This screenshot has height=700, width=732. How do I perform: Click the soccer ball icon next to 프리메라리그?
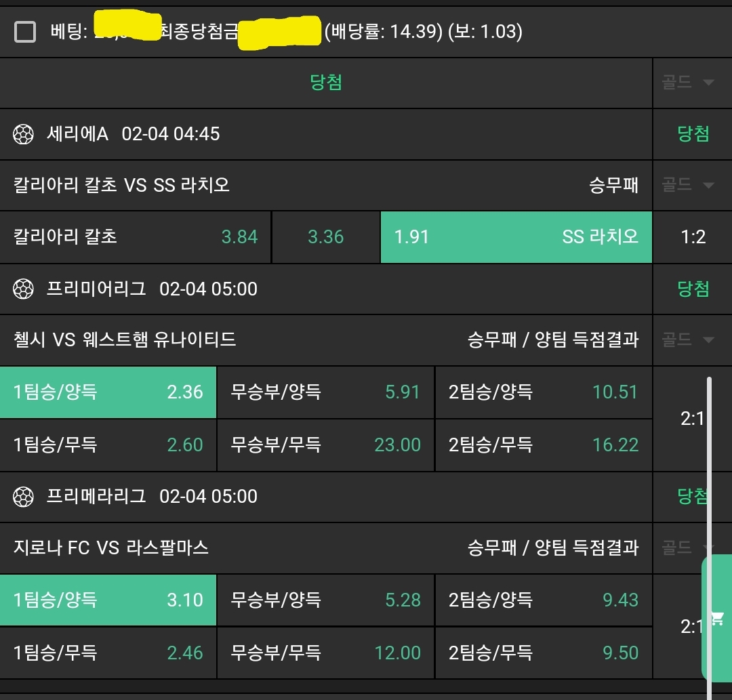pos(23,497)
